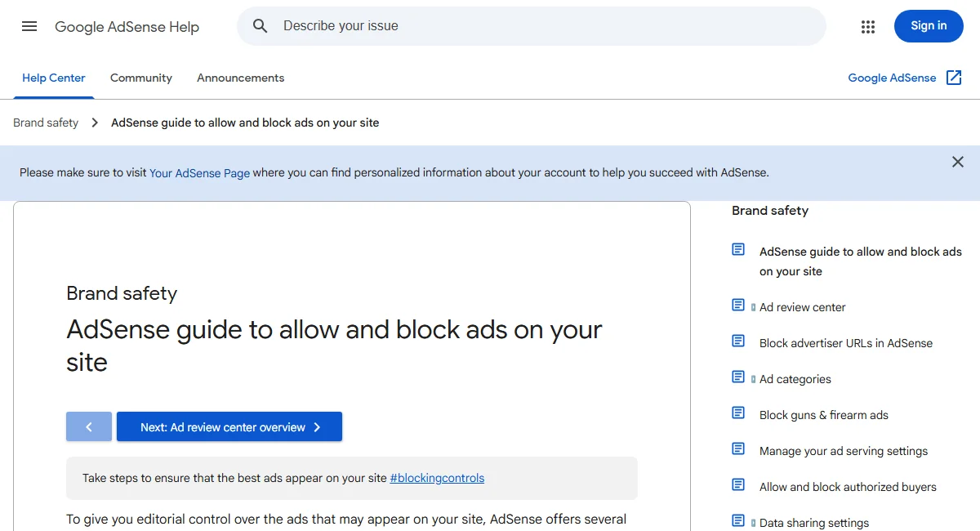The image size is (980, 531).
Task: Switch to the Announcements tab
Action: click(x=241, y=78)
